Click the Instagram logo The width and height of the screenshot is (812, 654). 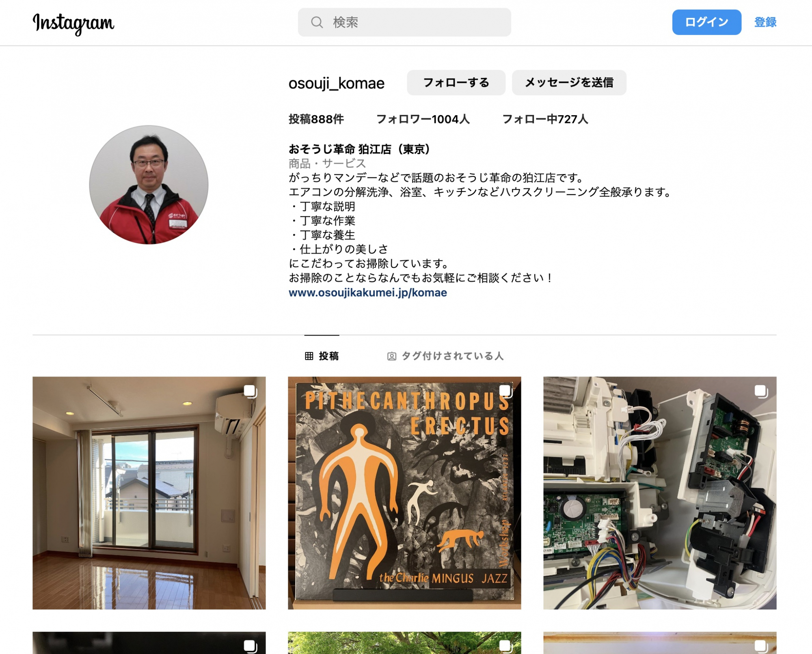(x=73, y=23)
